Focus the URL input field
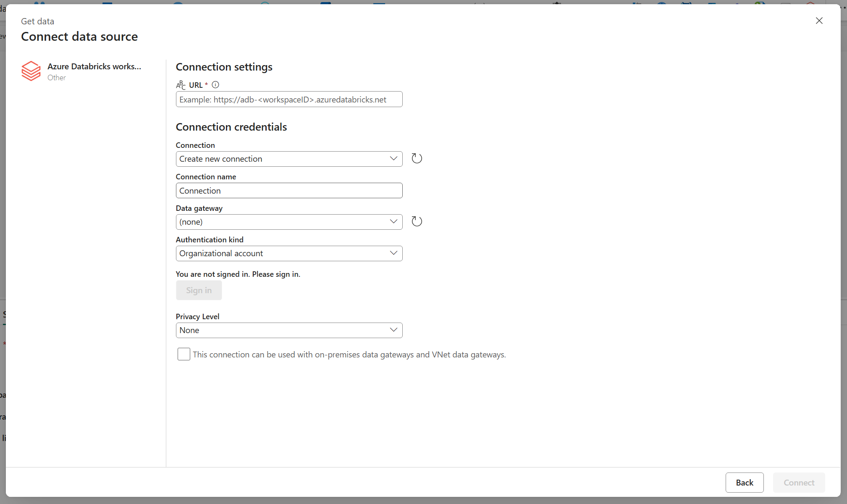 click(289, 99)
